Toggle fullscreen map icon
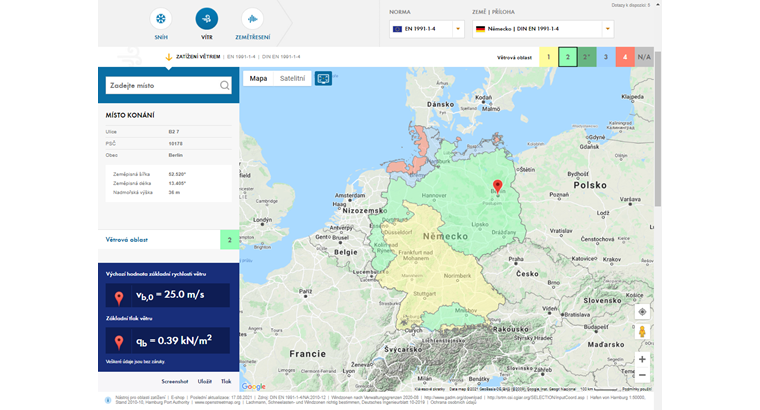The height and width of the screenshot is (410, 760). pos(323,78)
